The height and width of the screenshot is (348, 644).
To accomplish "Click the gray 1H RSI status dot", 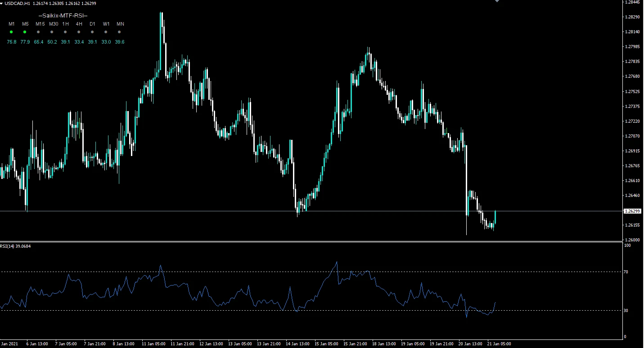I will (65, 32).
